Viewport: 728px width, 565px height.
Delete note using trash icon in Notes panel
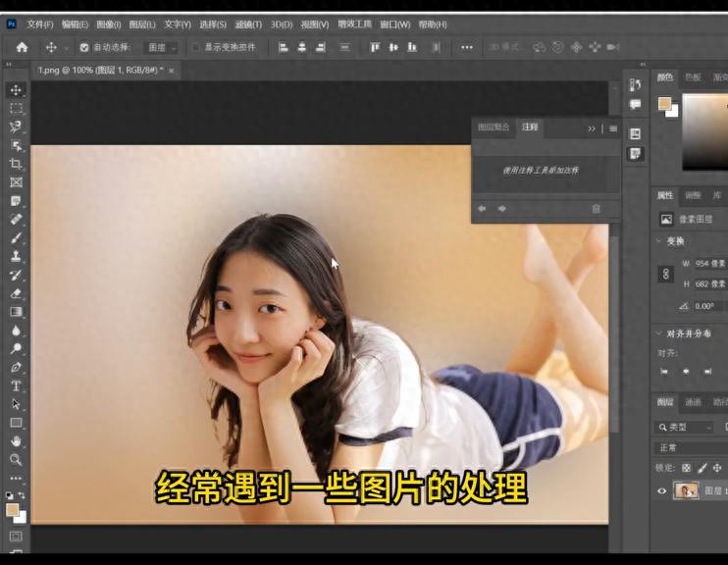pos(596,208)
